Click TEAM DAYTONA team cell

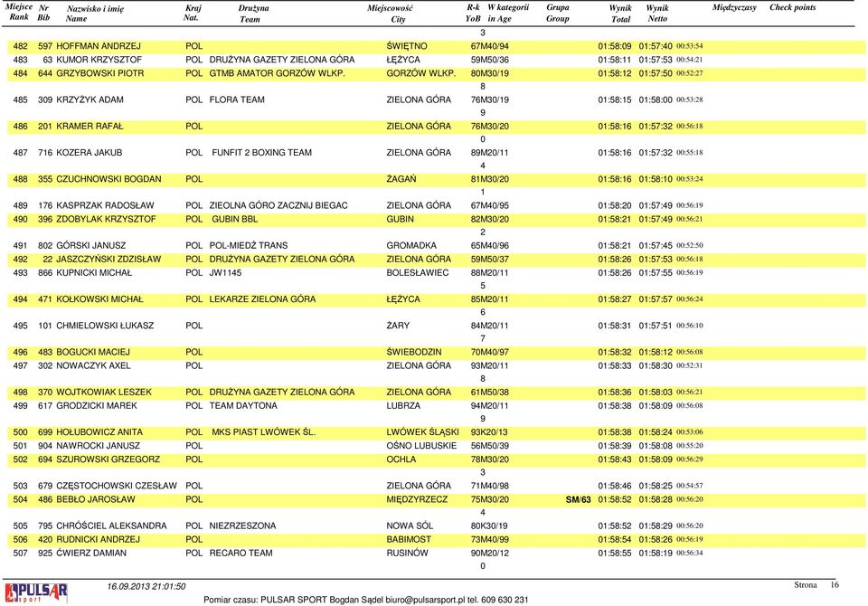[243, 405]
